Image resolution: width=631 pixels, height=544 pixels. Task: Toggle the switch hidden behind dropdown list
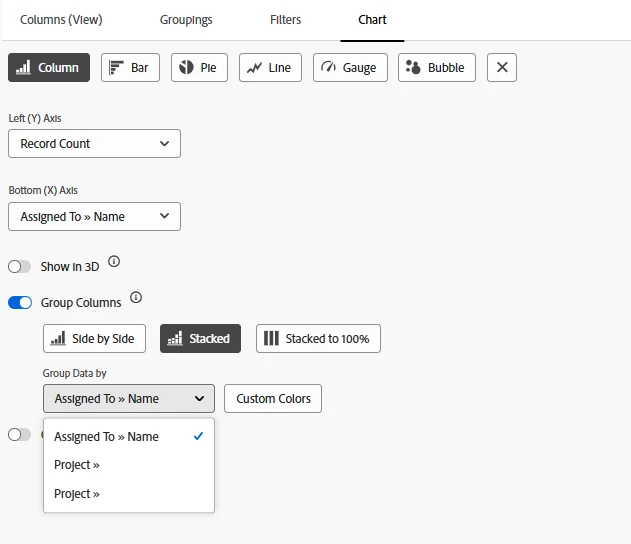coord(19,434)
